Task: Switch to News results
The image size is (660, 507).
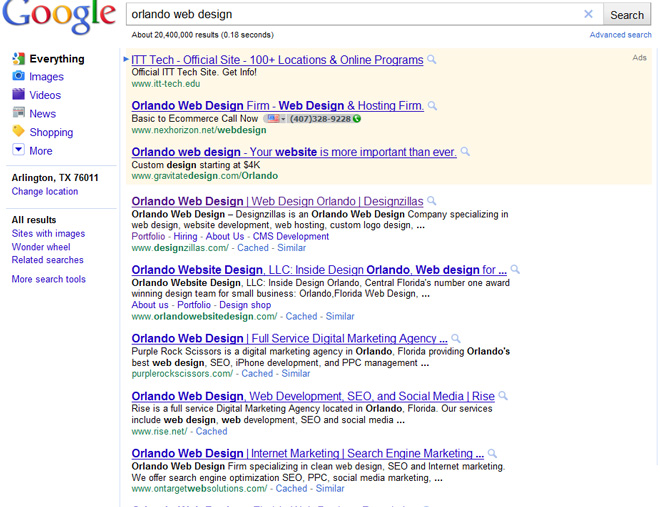Action: (x=43, y=114)
